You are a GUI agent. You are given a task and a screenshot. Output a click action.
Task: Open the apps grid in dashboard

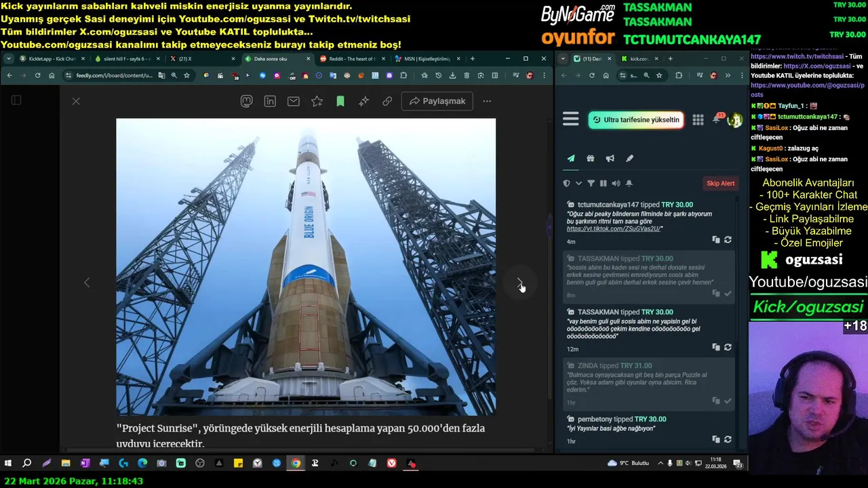pos(698,120)
